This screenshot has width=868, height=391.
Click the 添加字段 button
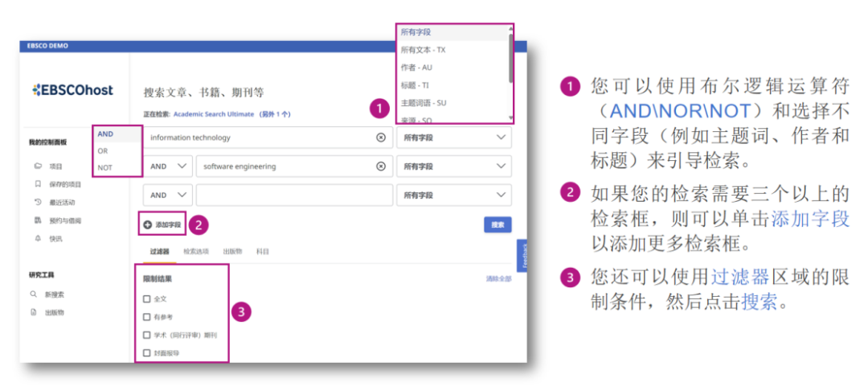click(162, 224)
